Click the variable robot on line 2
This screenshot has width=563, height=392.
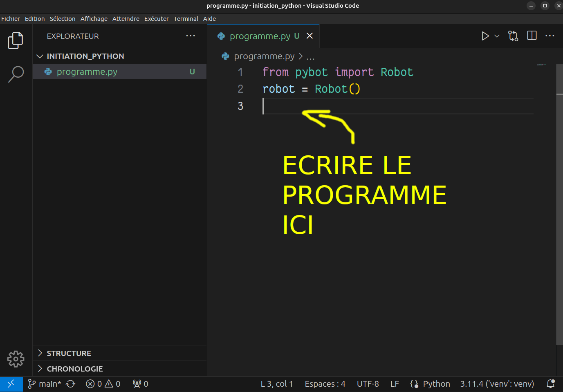278,89
